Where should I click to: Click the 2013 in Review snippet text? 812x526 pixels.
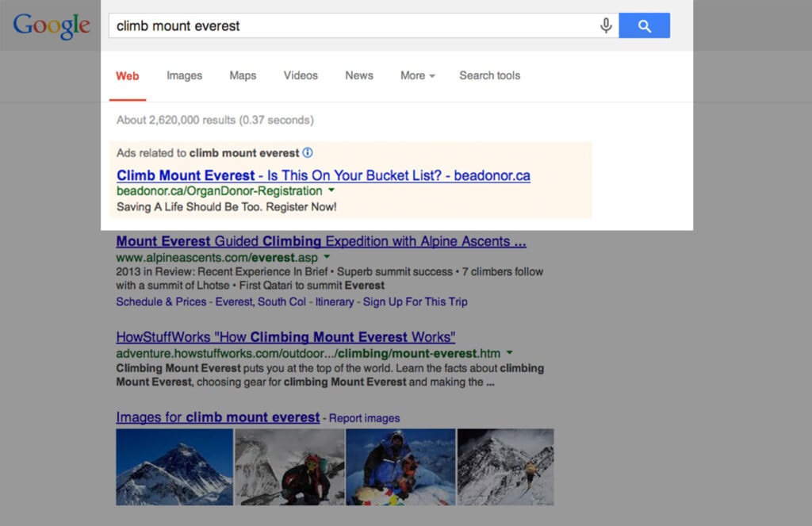coord(329,278)
